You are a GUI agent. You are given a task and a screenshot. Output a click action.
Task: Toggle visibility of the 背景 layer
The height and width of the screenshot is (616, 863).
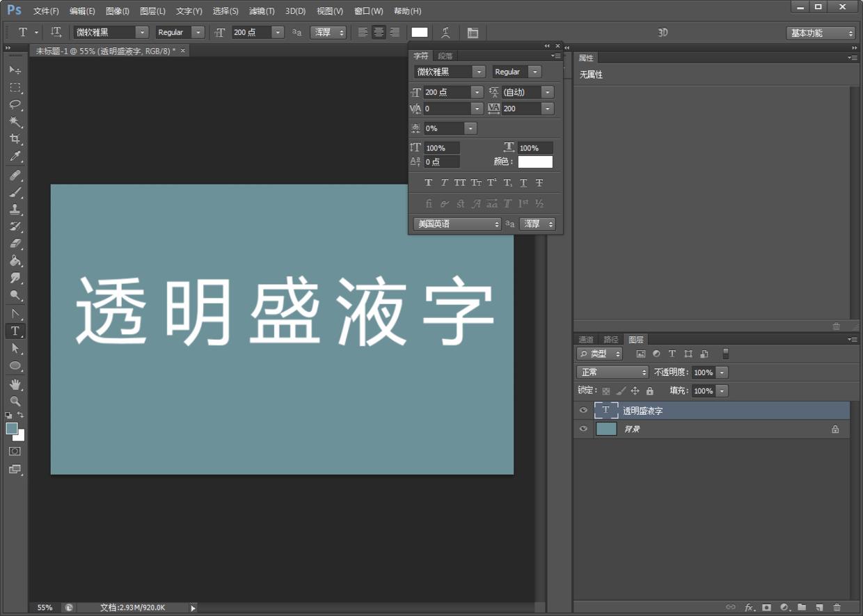click(583, 429)
